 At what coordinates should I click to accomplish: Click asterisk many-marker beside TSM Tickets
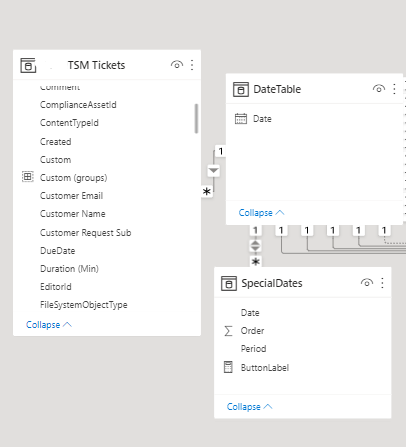pos(207,192)
